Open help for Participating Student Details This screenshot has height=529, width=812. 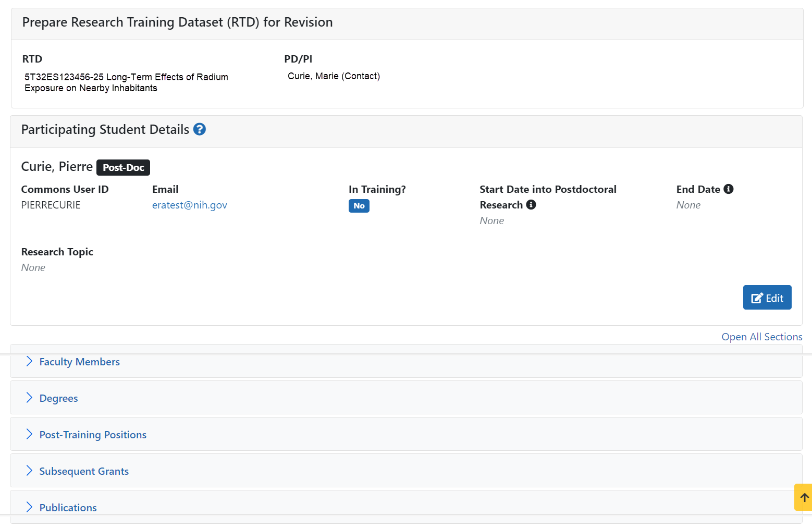click(x=200, y=129)
